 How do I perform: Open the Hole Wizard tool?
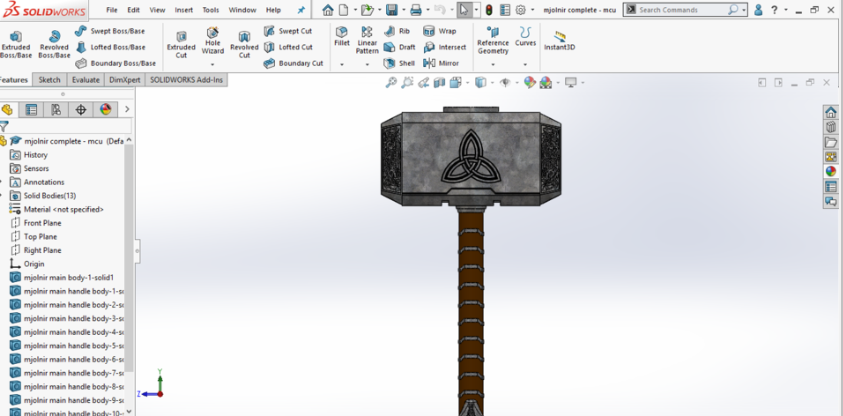point(212,41)
